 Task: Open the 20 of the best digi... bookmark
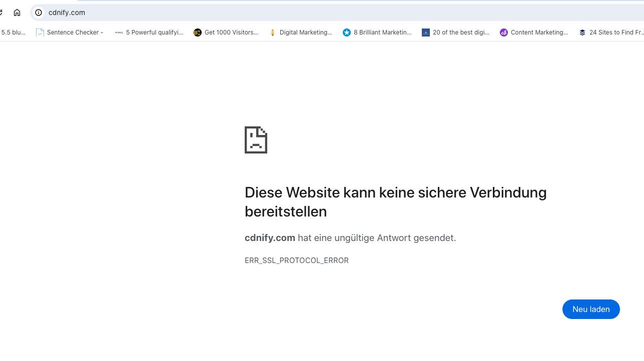point(456,32)
